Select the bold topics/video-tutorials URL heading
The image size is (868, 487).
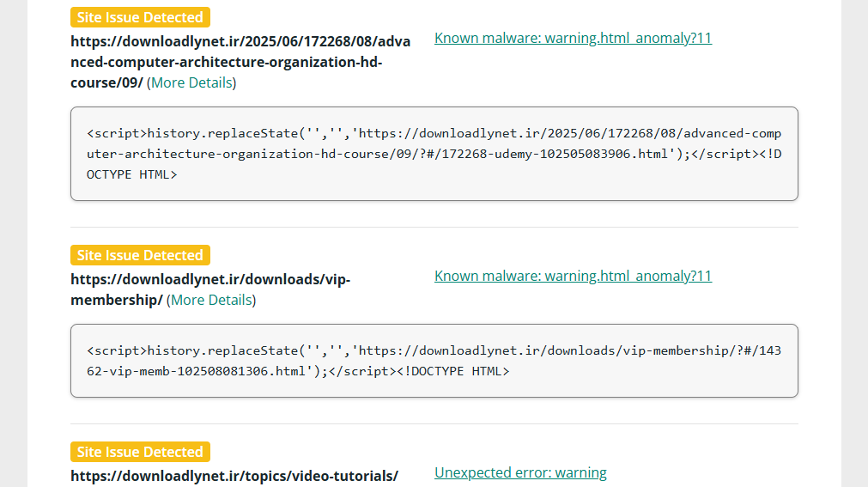(x=234, y=476)
